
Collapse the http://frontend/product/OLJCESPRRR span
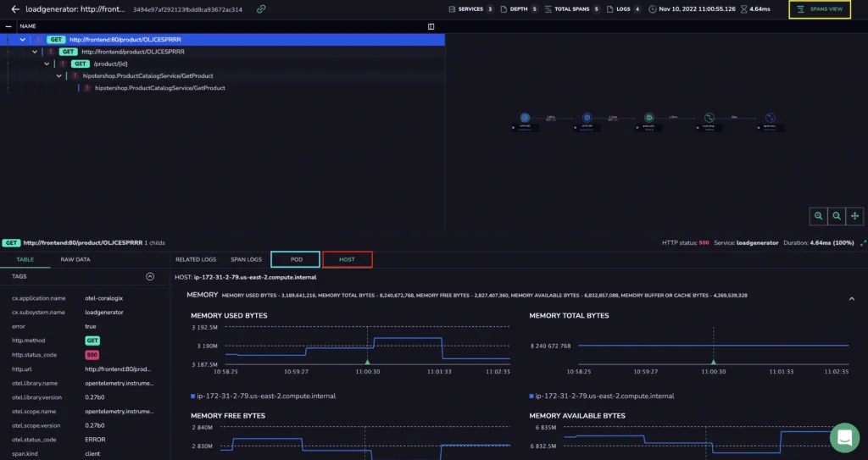pyautogui.click(x=35, y=52)
